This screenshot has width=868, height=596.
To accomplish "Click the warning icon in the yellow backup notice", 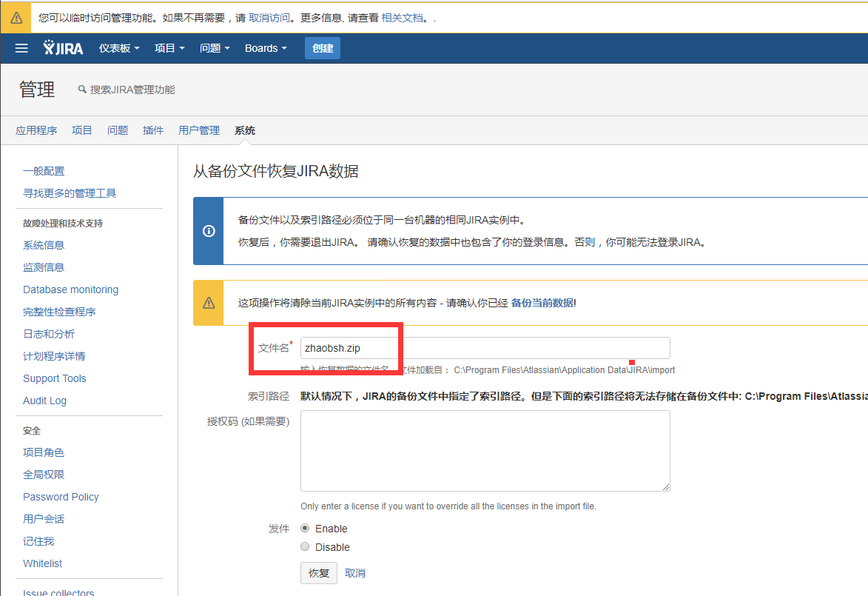I will (209, 303).
